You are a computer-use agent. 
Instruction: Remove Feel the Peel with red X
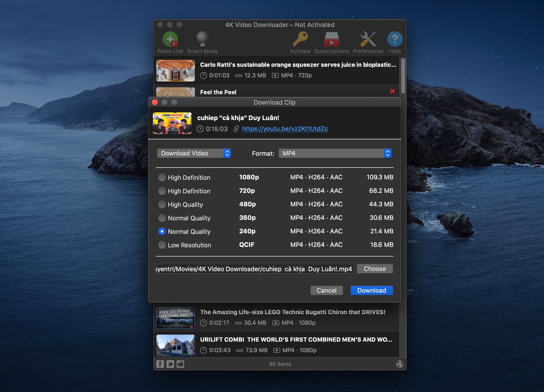point(392,91)
